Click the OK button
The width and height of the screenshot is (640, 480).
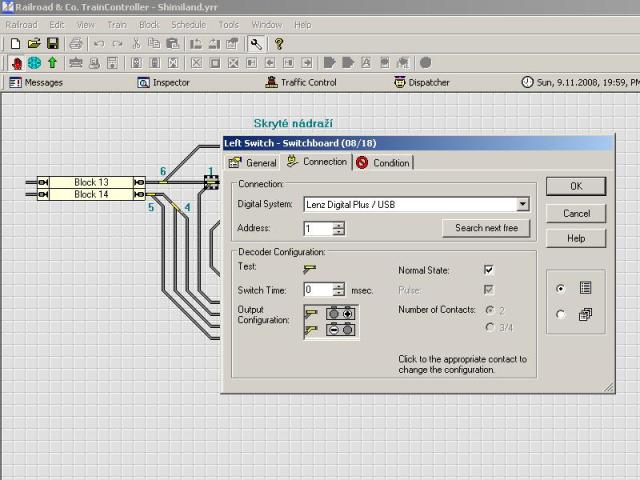coord(576,186)
